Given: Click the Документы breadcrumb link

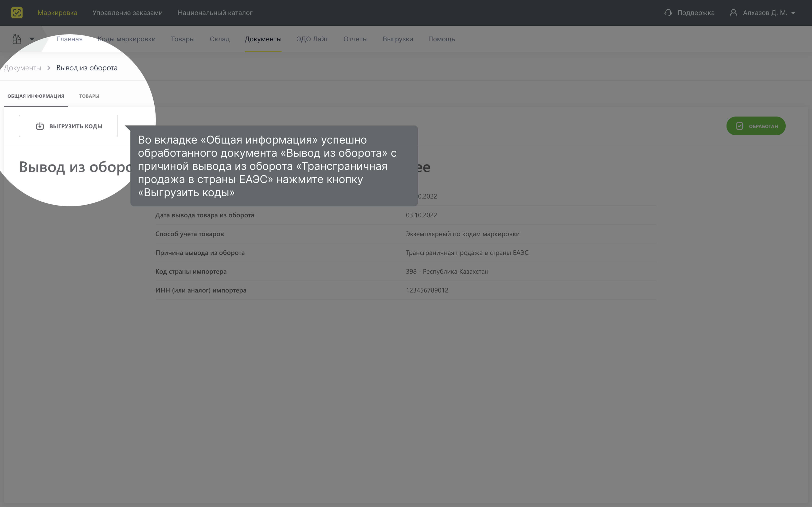Looking at the screenshot, I should point(23,68).
